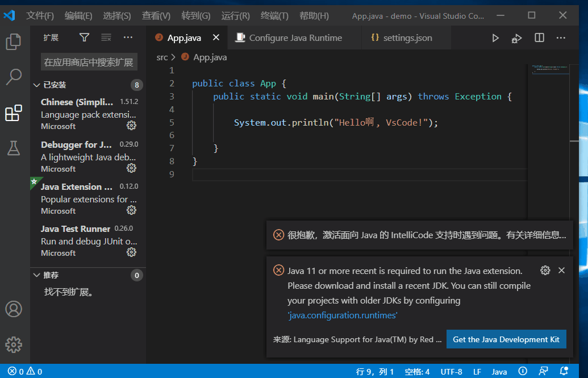This screenshot has height=378, width=588.
Task: Open the Manage gear in activity bar
Action: 14,344
